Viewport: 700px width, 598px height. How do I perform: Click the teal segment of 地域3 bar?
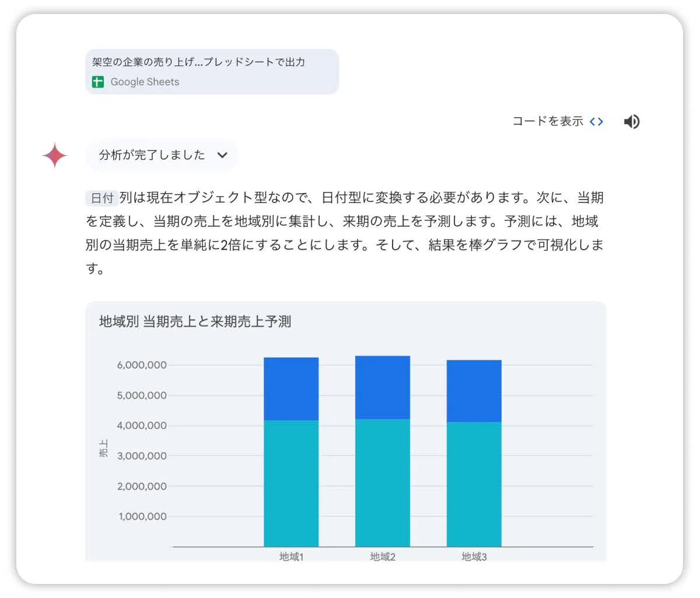tap(474, 484)
